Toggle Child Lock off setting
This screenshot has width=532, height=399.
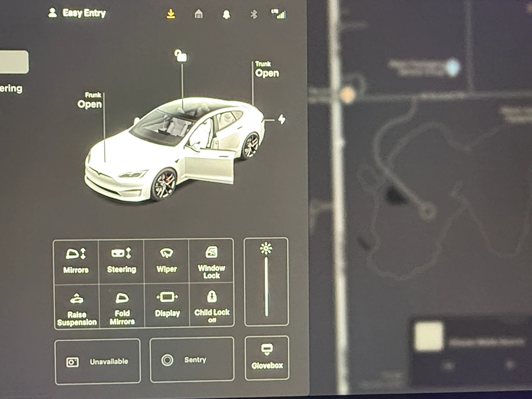point(212,305)
